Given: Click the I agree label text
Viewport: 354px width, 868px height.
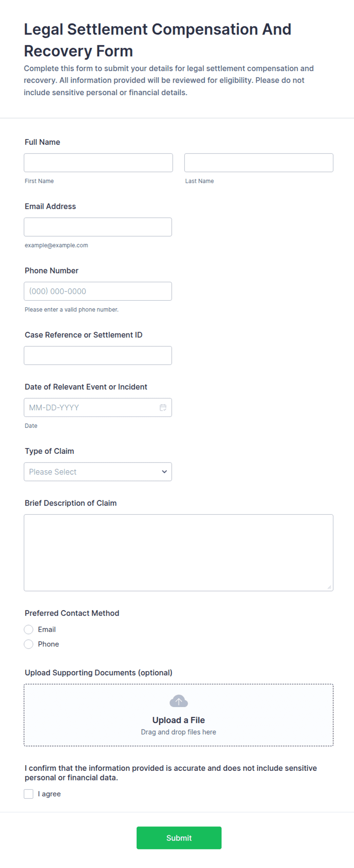Looking at the screenshot, I should pyautogui.click(x=49, y=794).
